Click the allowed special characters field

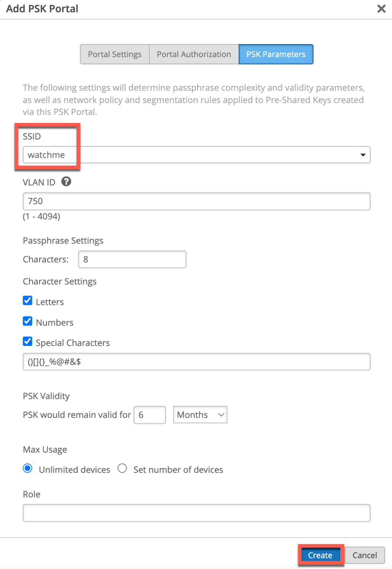pos(196,362)
